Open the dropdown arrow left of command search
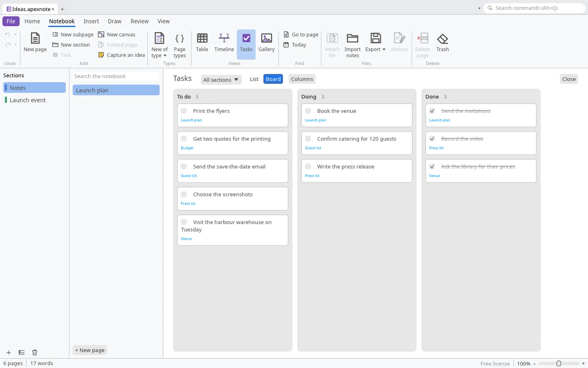The width and height of the screenshot is (588, 368). (479, 8)
